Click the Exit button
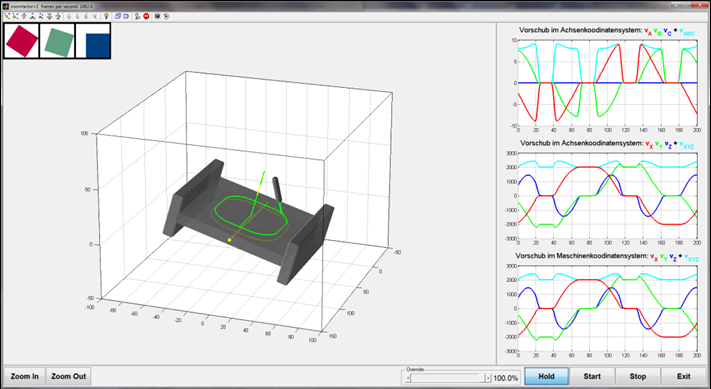This screenshot has width=711, height=389. (x=684, y=376)
